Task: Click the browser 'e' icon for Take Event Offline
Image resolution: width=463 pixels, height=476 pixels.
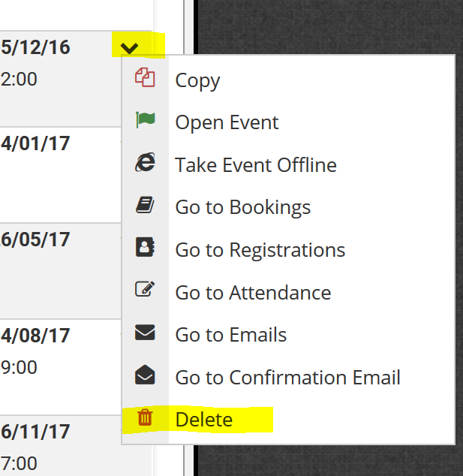Action: (145, 163)
